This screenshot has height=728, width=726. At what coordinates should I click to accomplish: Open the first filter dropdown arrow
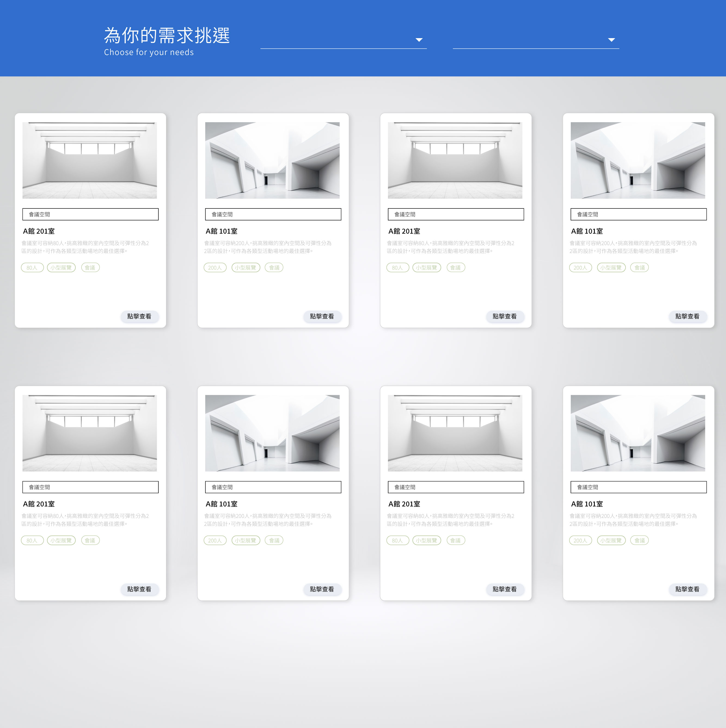(419, 40)
